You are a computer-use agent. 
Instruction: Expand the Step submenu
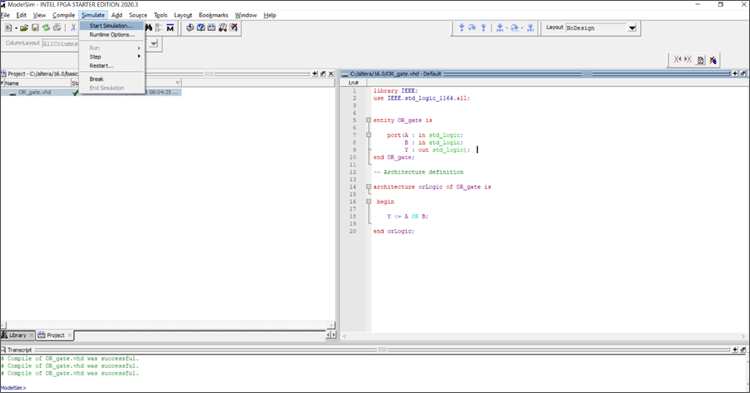click(112, 56)
